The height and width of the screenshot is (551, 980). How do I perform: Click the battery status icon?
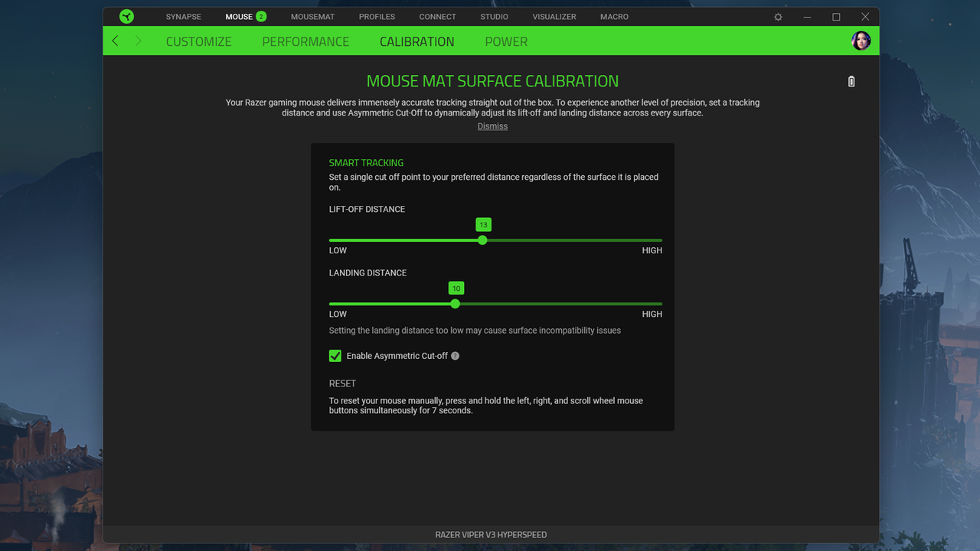tap(851, 81)
